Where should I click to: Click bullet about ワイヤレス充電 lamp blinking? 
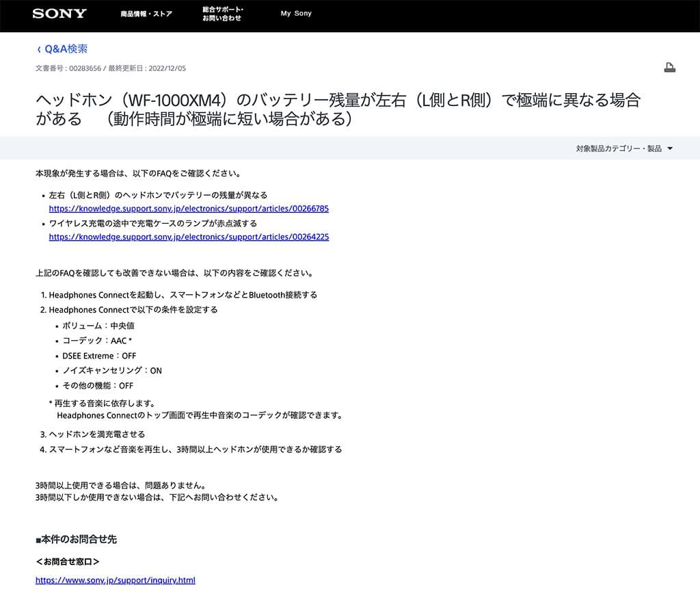(152, 224)
